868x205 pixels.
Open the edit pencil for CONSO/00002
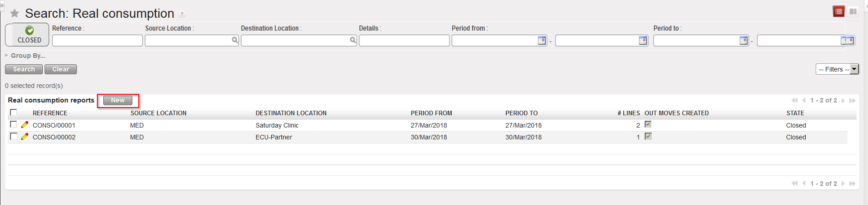25,137
